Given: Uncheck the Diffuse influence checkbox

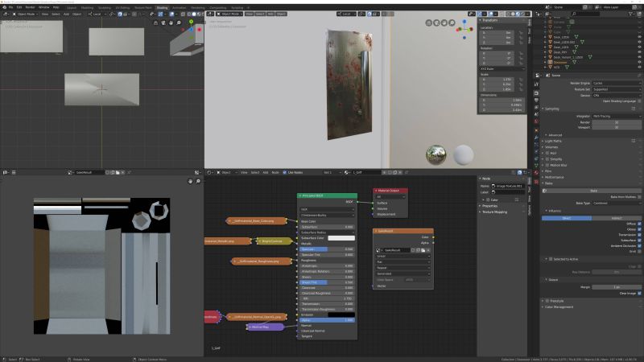Looking at the screenshot, I should [639, 224].
